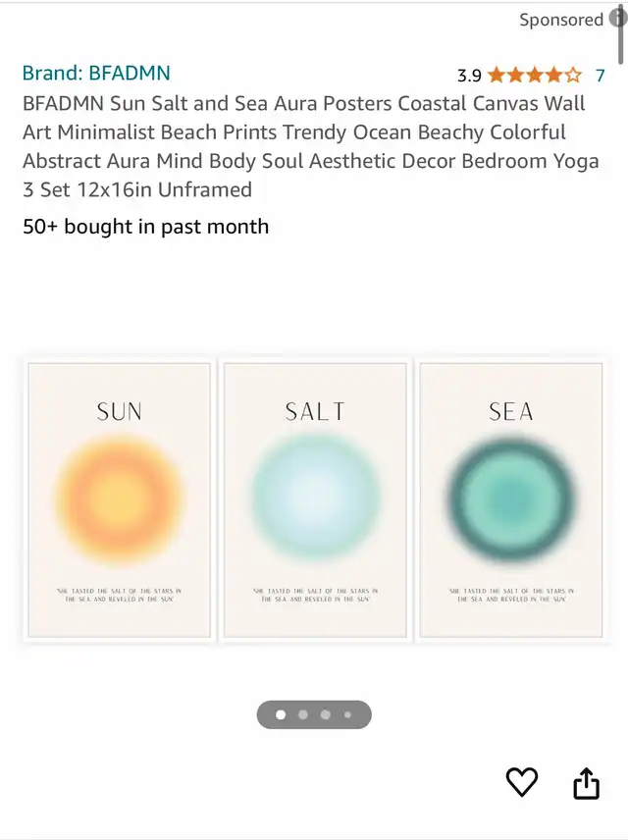The image size is (628, 840).
Task: Select the third carousel dot
Action: coord(325,714)
